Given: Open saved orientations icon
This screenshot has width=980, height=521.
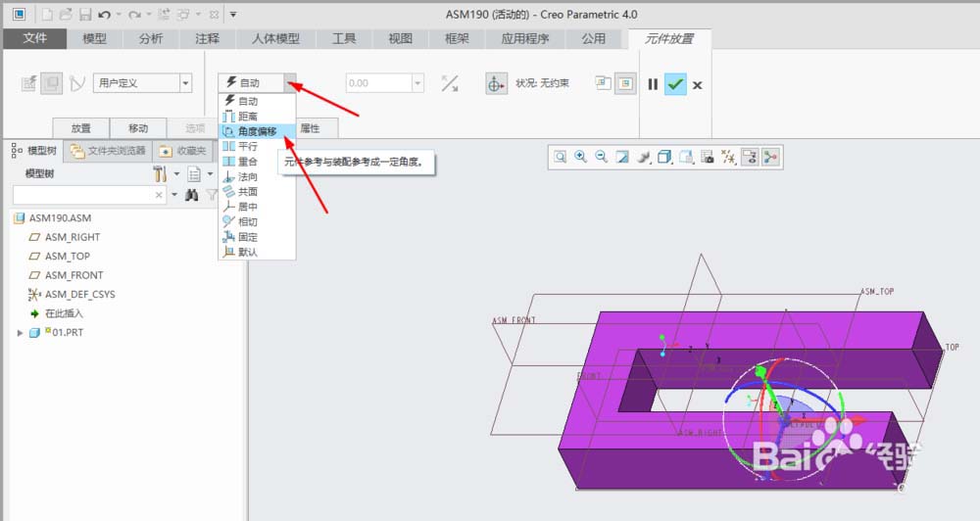Looking at the screenshot, I should 686,157.
